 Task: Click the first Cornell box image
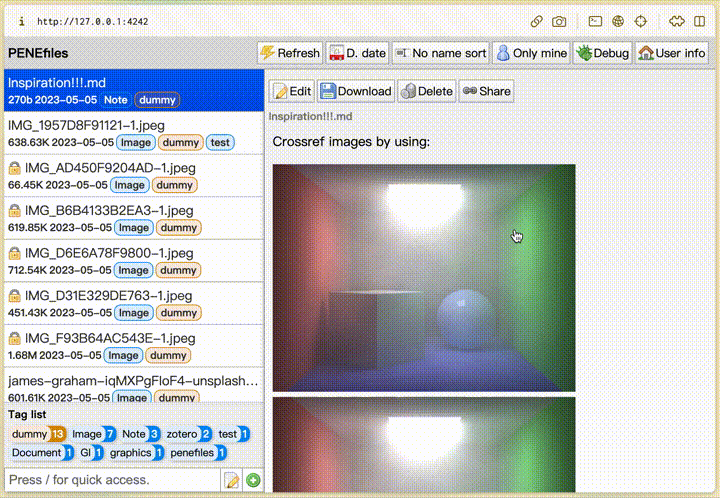424,278
